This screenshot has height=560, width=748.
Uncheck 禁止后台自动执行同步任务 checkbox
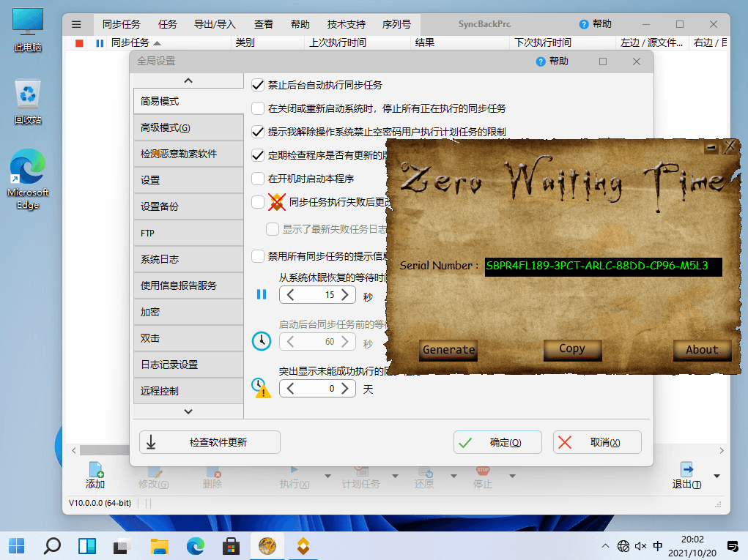tap(258, 86)
